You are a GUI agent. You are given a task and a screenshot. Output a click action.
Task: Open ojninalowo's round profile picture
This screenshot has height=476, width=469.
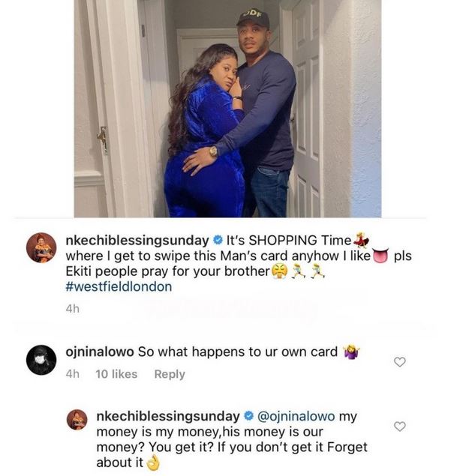[x=41, y=360]
